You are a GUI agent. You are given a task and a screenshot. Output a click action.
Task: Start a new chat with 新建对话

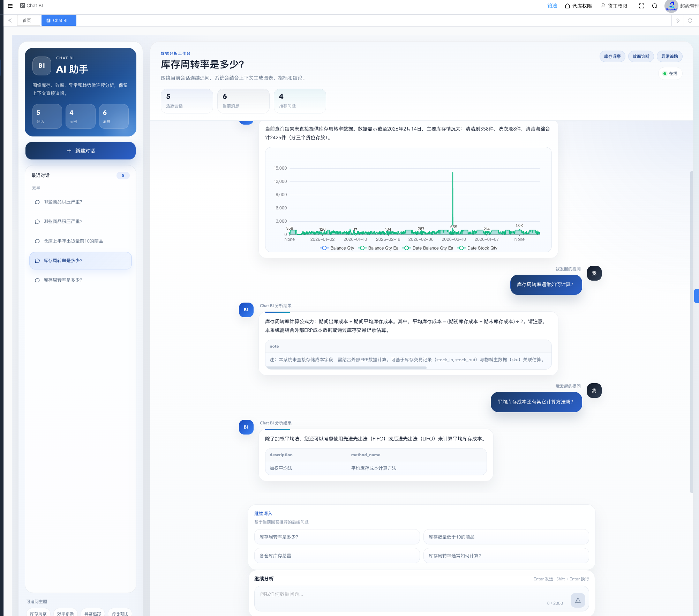point(81,151)
